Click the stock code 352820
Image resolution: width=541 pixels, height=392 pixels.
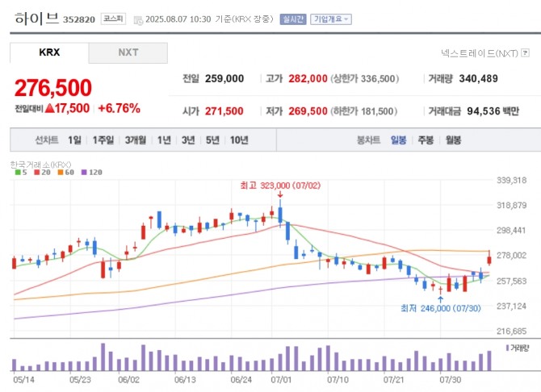79,19
